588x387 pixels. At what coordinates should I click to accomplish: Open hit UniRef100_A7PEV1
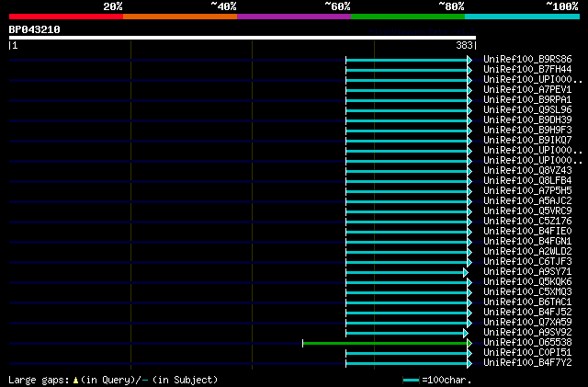click(527, 90)
